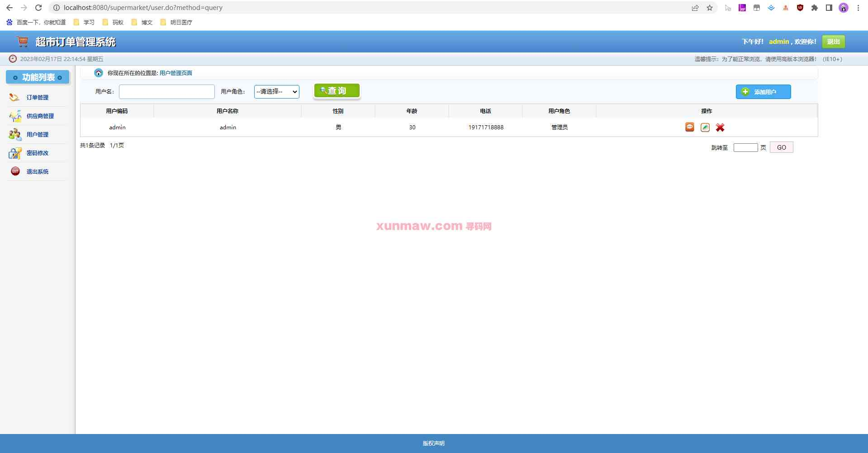Open the browser profile avatar
Viewport: 868px width, 453px height.
(x=844, y=8)
